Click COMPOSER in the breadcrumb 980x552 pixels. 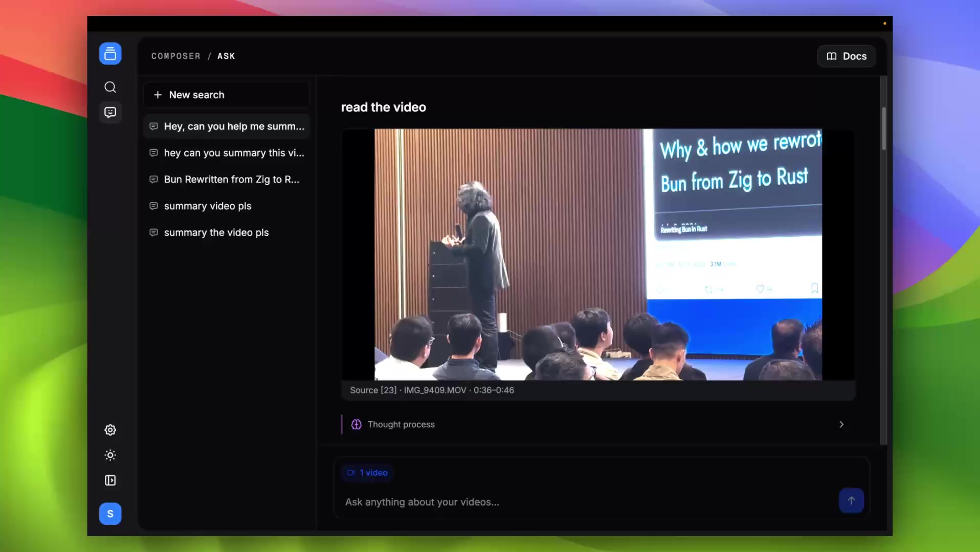pos(176,56)
